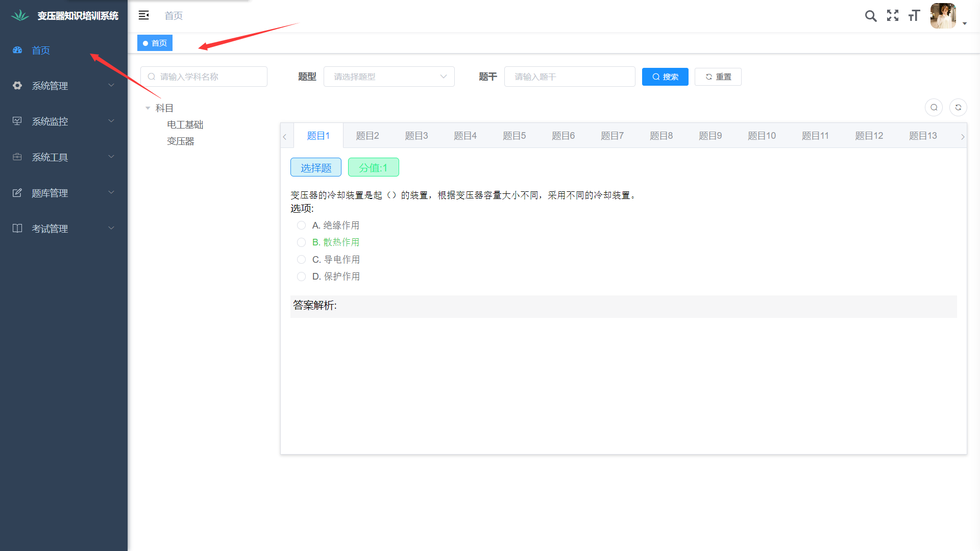The image size is (980, 551).
Task: Click the round hide-search icon button
Action: tap(934, 107)
